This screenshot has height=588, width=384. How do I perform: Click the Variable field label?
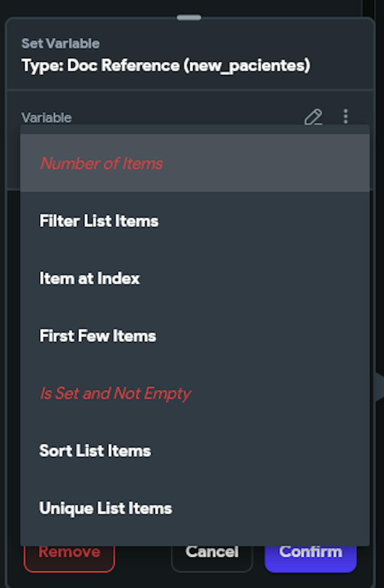46,118
